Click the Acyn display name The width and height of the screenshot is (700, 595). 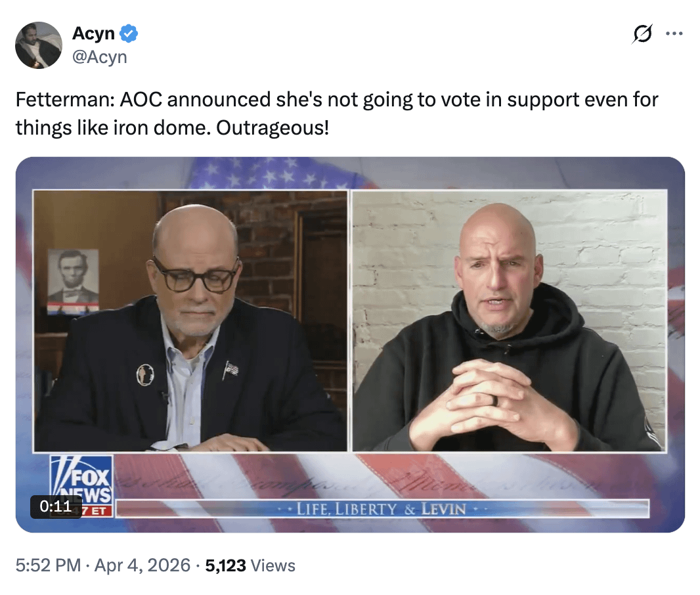(x=93, y=34)
